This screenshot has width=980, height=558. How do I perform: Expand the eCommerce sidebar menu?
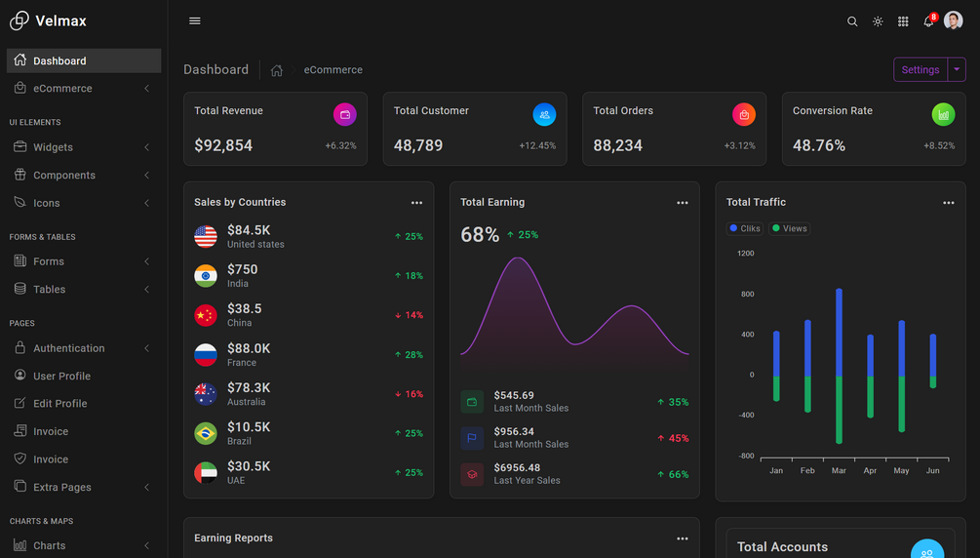pos(84,88)
